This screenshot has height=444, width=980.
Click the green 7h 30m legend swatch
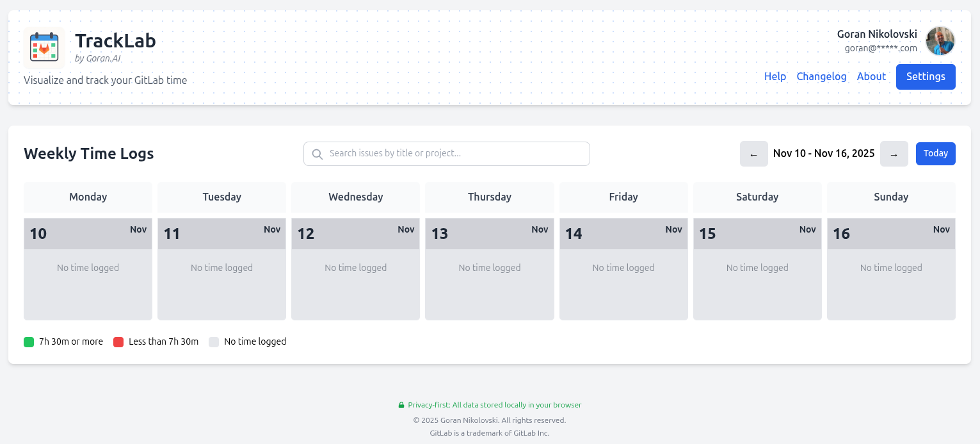tap(29, 342)
